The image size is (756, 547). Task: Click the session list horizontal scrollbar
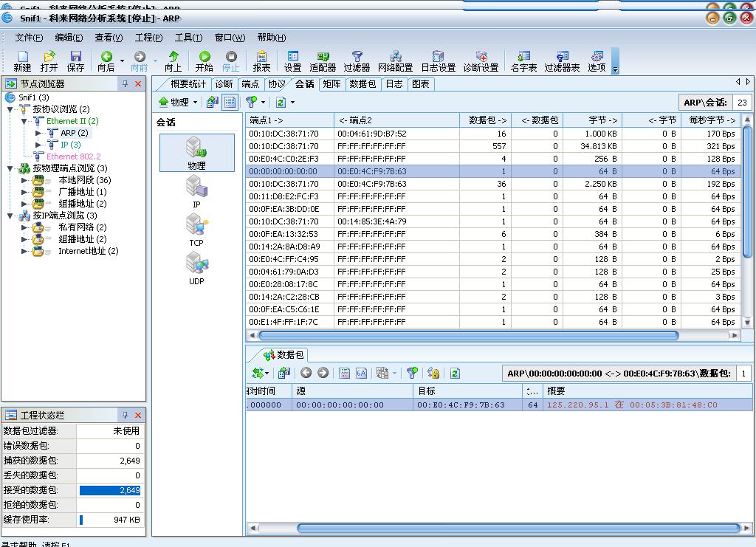468,335
